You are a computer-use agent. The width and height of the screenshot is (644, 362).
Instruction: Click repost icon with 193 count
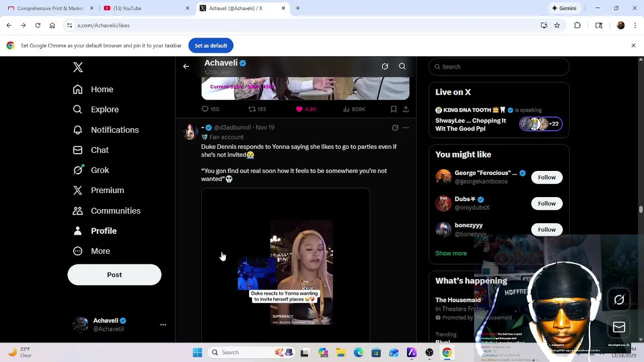tap(257, 109)
